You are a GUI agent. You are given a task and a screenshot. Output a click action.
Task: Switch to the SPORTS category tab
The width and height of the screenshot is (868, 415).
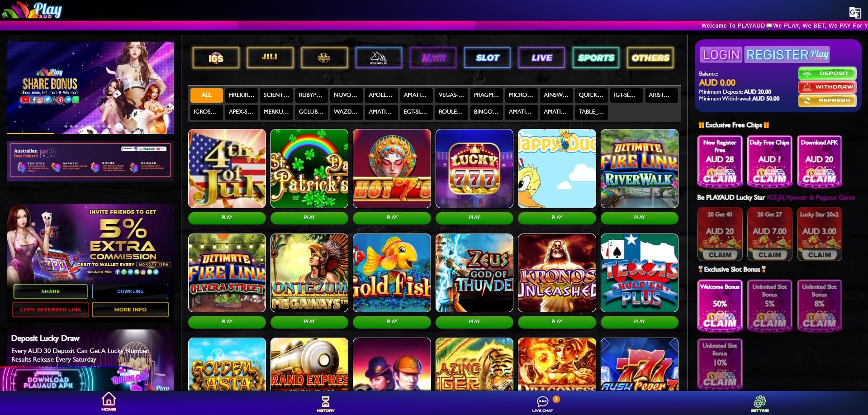[x=596, y=58]
